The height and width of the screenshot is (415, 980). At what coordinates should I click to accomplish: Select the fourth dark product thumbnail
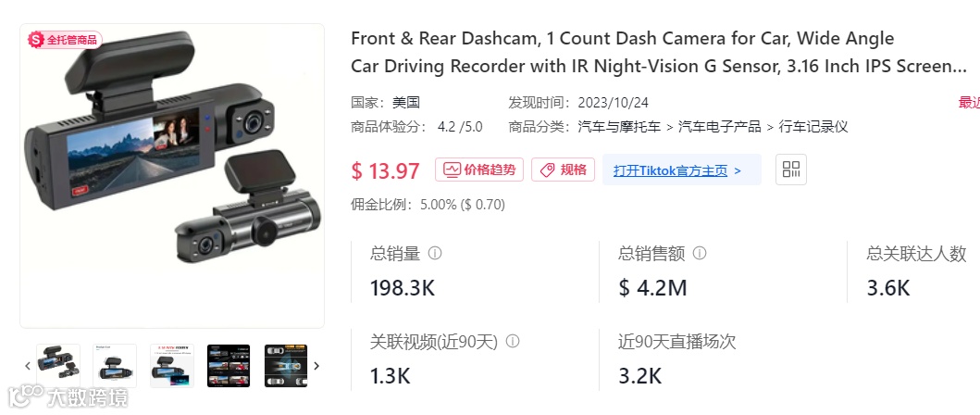(x=229, y=366)
